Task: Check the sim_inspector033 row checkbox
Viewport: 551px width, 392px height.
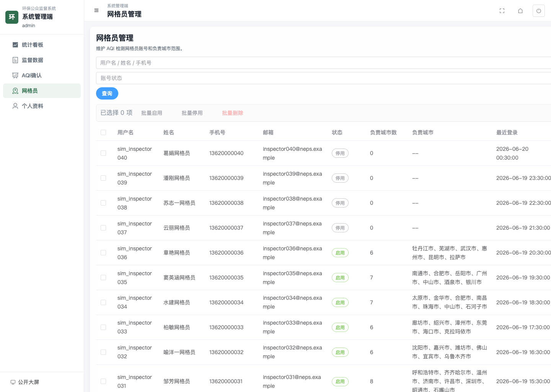Action: [103, 327]
